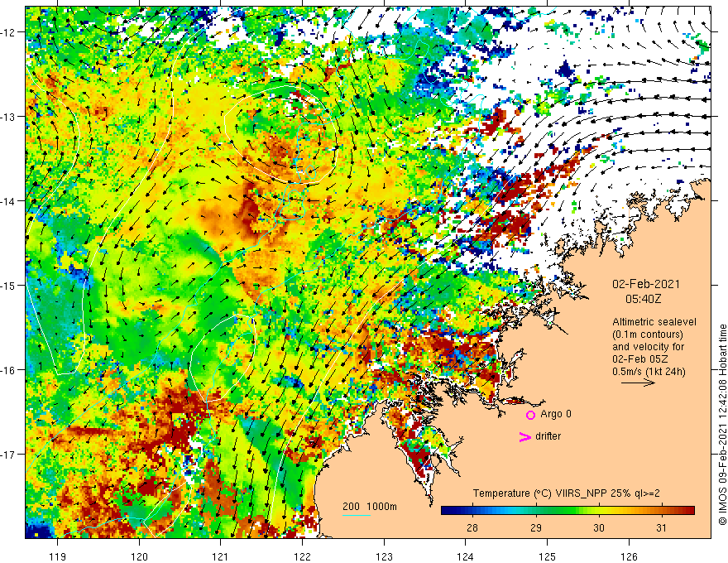Click the longitude axis label 123
The image size is (728, 563).
coord(384,556)
